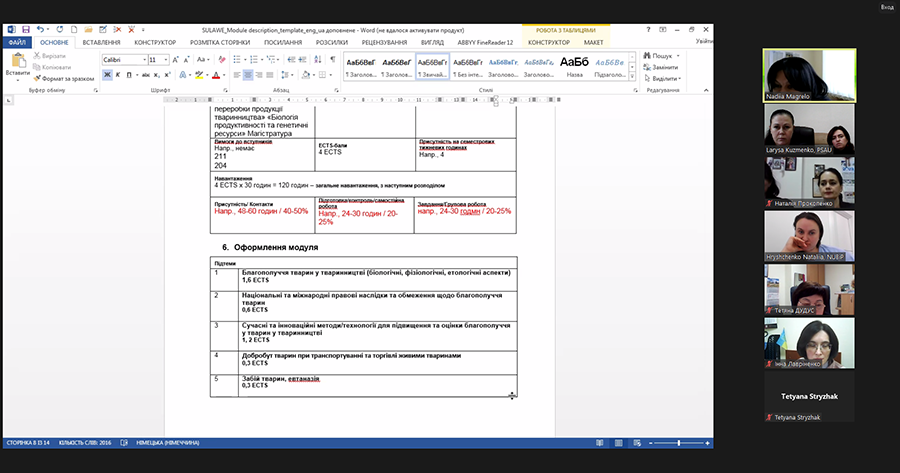
Task: Select Nadiia Magrelo video thumbnail
Action: [809, 75]
